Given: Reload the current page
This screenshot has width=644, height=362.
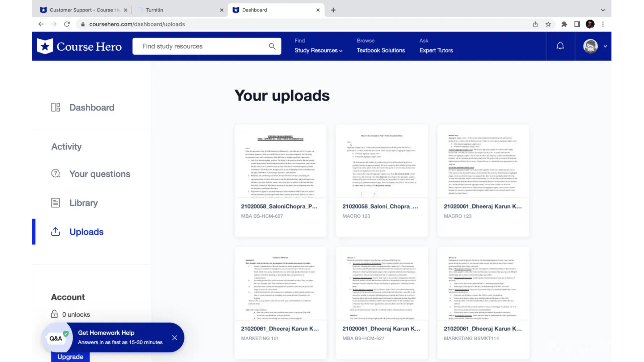Looking at the screenshot, I should point(67,24).
